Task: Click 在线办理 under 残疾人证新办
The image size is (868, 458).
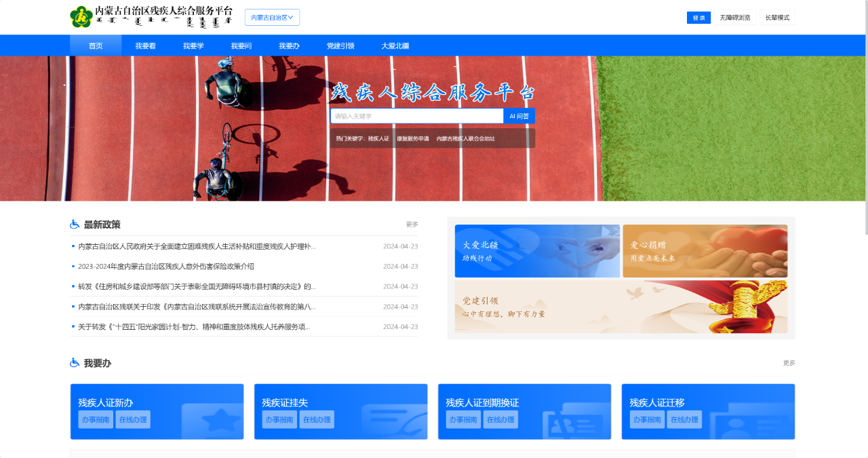Action: coord(133,420)
